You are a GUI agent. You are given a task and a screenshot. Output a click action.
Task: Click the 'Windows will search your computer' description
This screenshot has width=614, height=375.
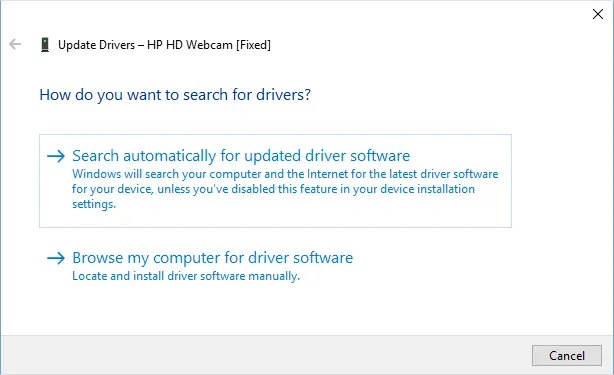[x=285, y=189]
